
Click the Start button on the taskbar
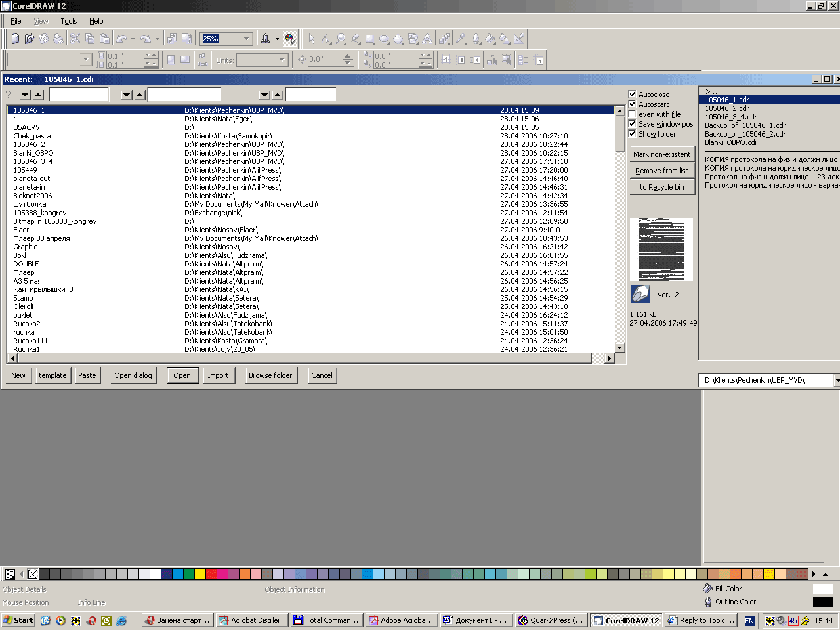18,620
